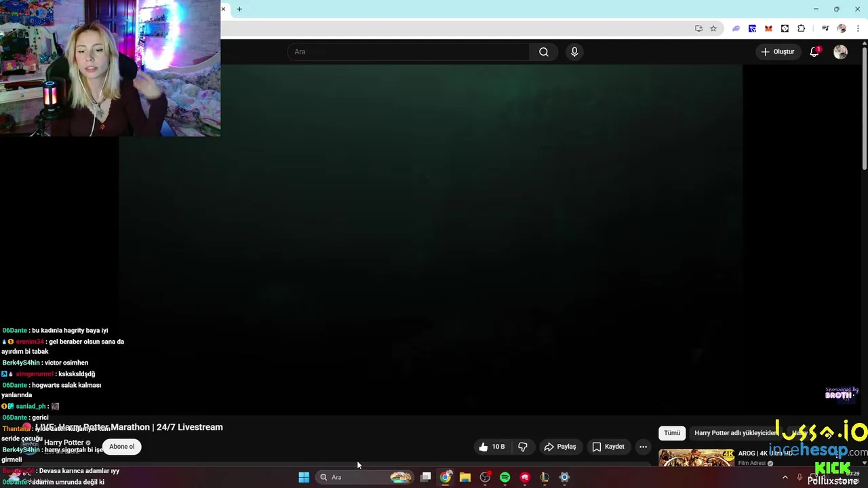This screenshot has height=488, width=868.
Task: Open Spotify from taskbar
Action: (x=505, y=477)
